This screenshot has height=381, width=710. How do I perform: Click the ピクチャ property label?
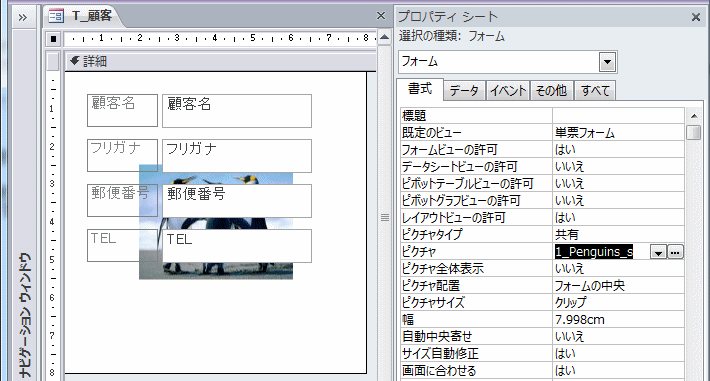pos(476,252)
